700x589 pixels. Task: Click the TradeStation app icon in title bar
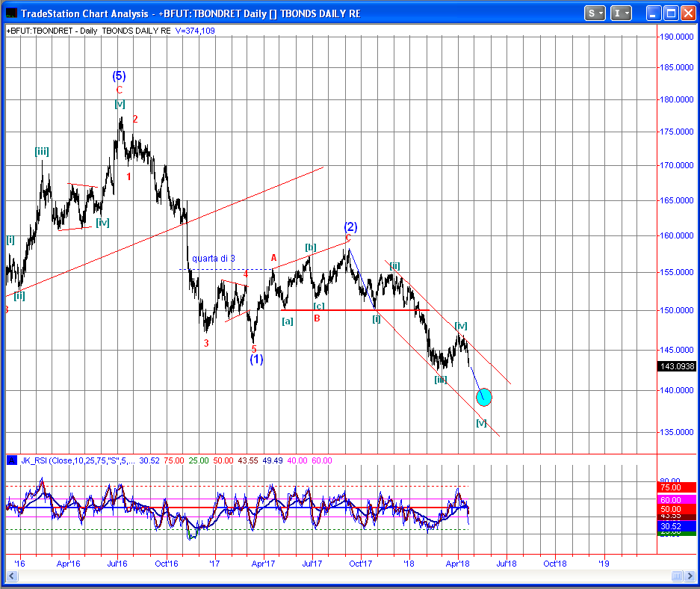[x=11, y=13]
